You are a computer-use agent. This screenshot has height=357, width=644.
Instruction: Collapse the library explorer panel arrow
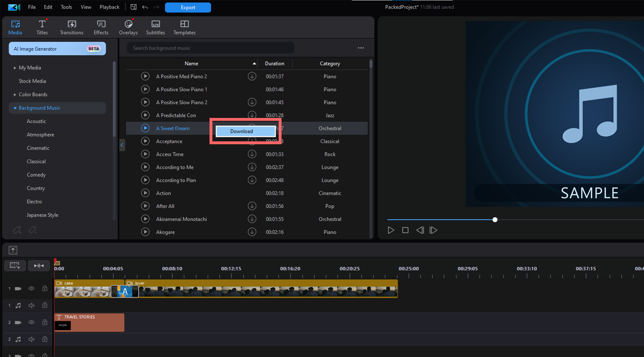pos(122,145)
